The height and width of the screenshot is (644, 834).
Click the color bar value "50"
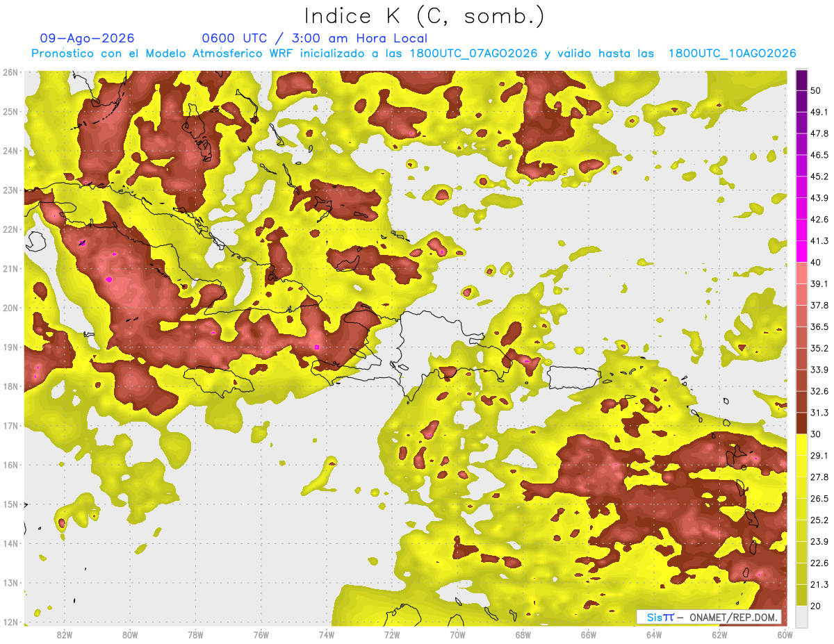[816, 91]
